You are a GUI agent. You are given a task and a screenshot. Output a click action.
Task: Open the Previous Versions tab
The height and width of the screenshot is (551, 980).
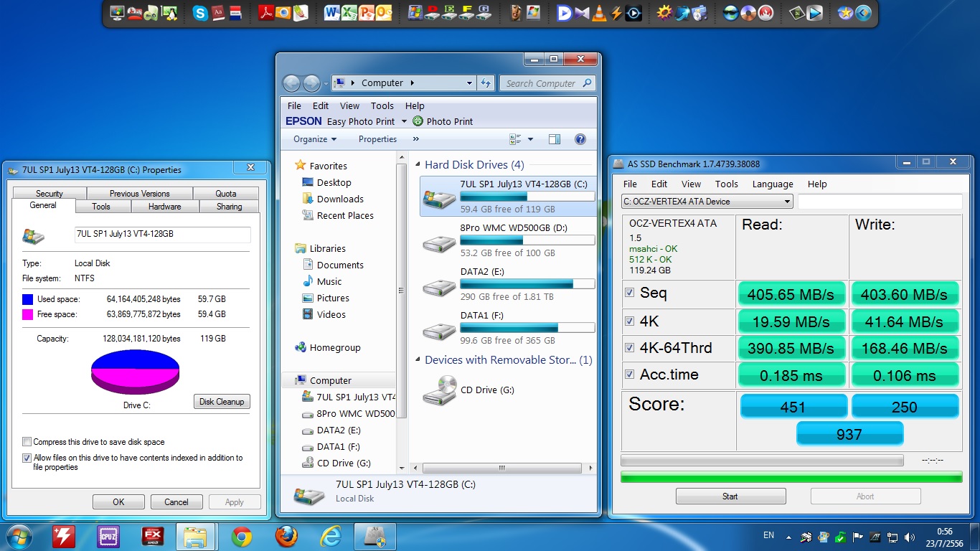(140, 194)
